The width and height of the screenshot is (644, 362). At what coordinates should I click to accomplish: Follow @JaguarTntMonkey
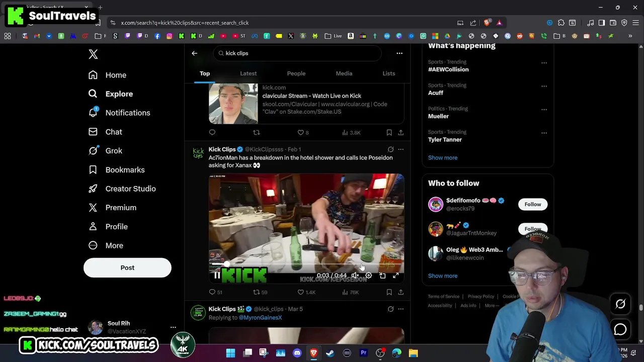533,229
